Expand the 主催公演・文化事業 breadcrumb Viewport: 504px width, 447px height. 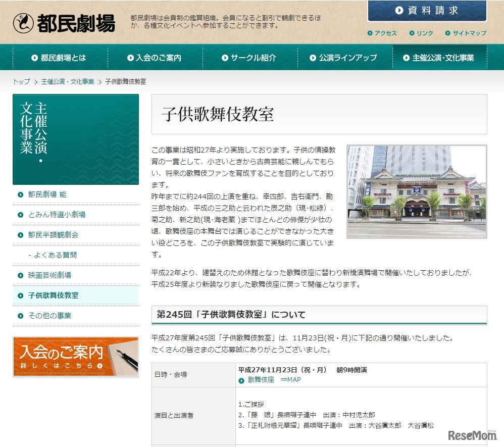point(67,81)
